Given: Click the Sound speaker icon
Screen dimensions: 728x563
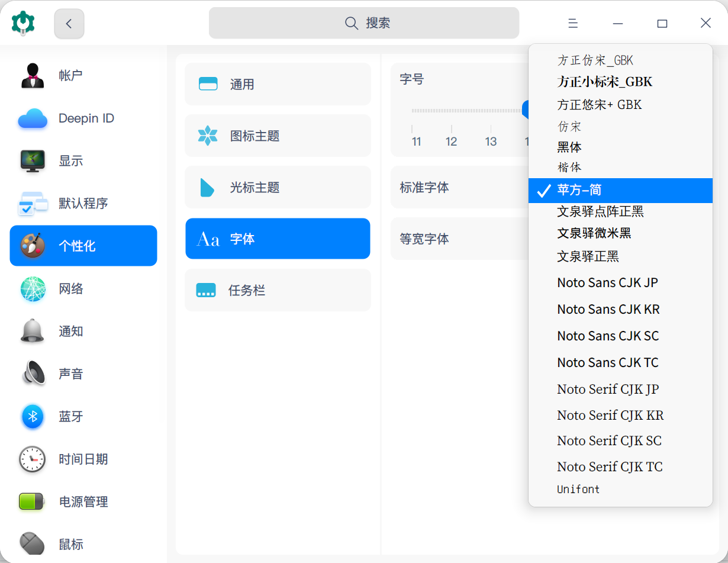Looking at the screenshot, I should coord(33,374).
